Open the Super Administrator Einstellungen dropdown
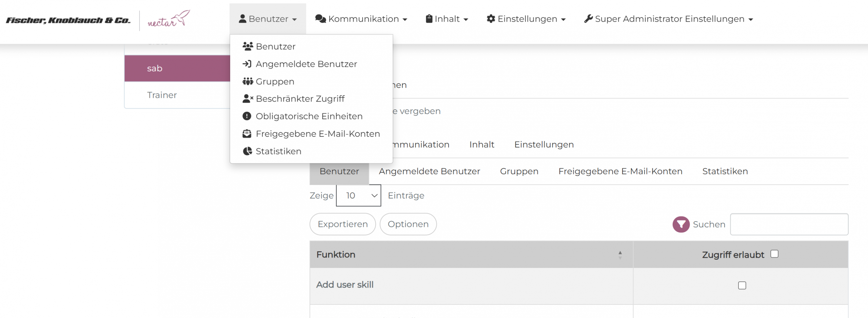Screen dimensions: 868x318 [x=668, y=19]
